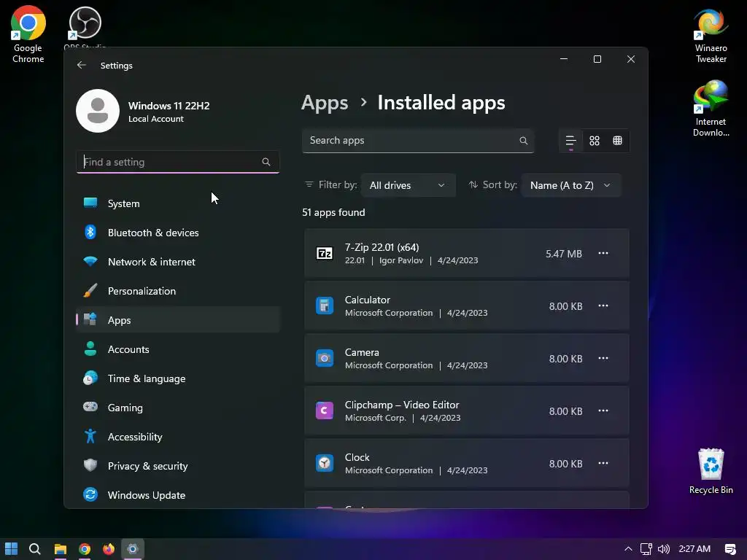This screenshot has width=747, height=560.
Task: Open the user profile avatar
Action: point(98,111)
